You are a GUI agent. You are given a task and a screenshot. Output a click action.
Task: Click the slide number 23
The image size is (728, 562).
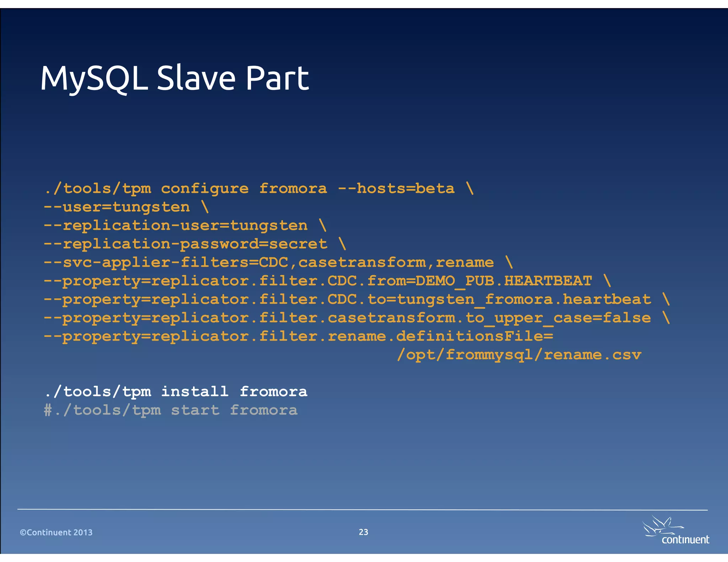click(x=363, y=532)
